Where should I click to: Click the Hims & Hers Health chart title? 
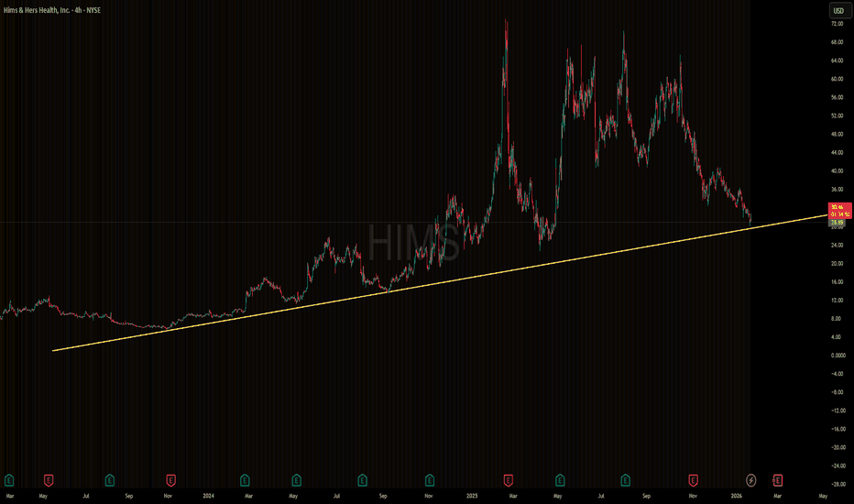(x=52, y=10)
